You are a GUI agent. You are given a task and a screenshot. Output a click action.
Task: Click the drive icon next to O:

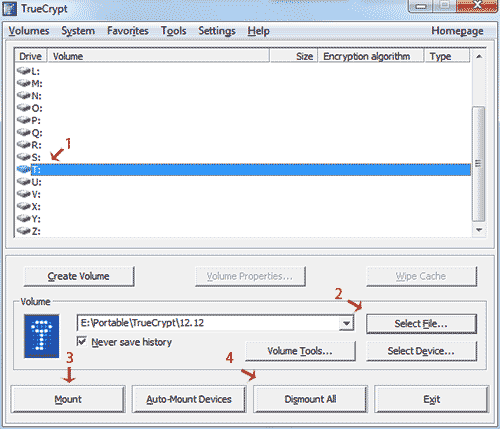(x=23, y=108)
